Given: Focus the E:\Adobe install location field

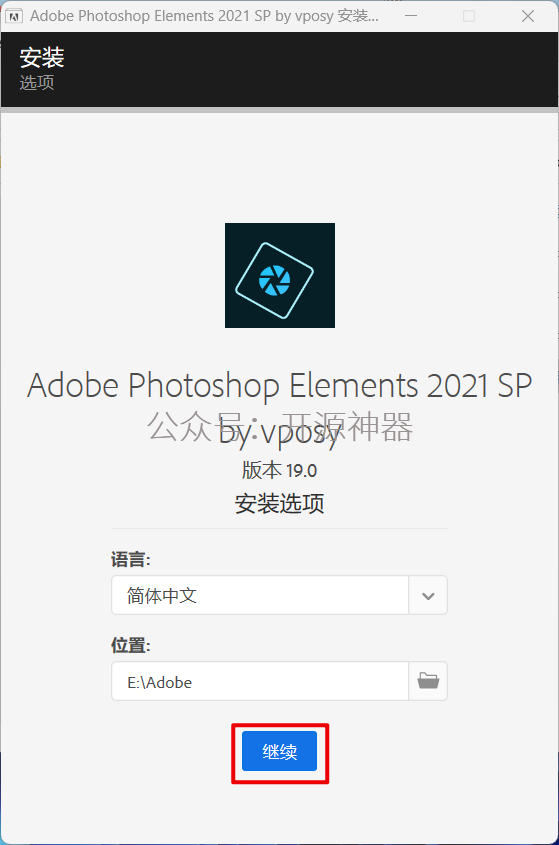Looking at the screenshot, I should [x=260, y=681].
